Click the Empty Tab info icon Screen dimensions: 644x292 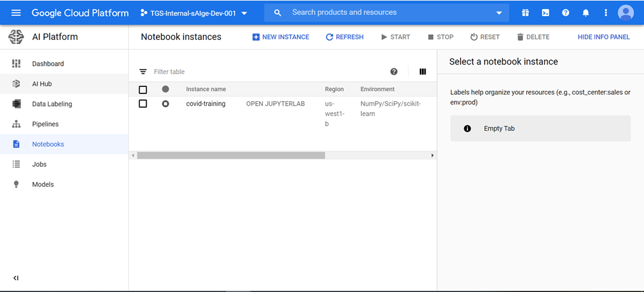pos(467,129)
